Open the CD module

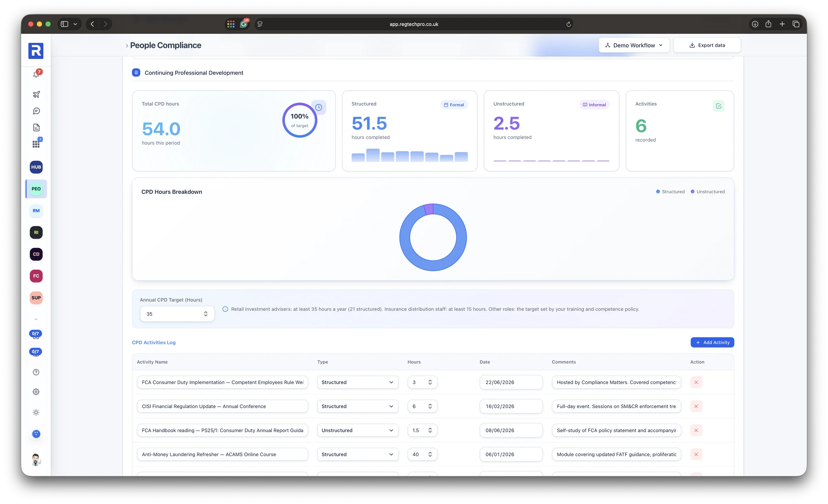click(x=36, y=254)
